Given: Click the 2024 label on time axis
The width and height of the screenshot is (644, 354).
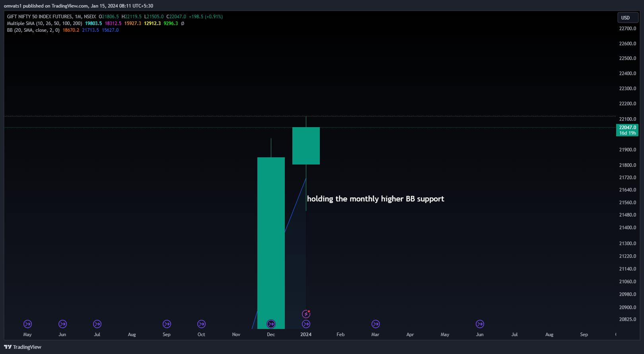Looking at the screenshot, I should click(306, 335).
